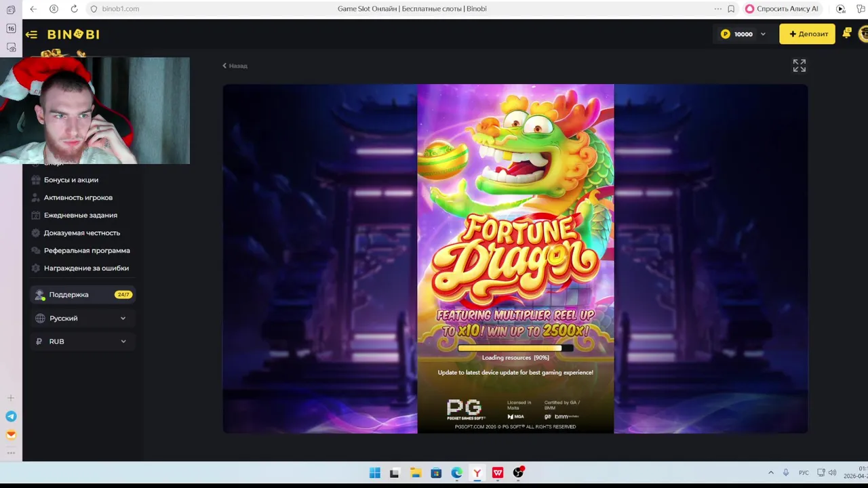Open Поддержка 24/7 support
This screenshot has width=868, height=488.
coord(82,295)
